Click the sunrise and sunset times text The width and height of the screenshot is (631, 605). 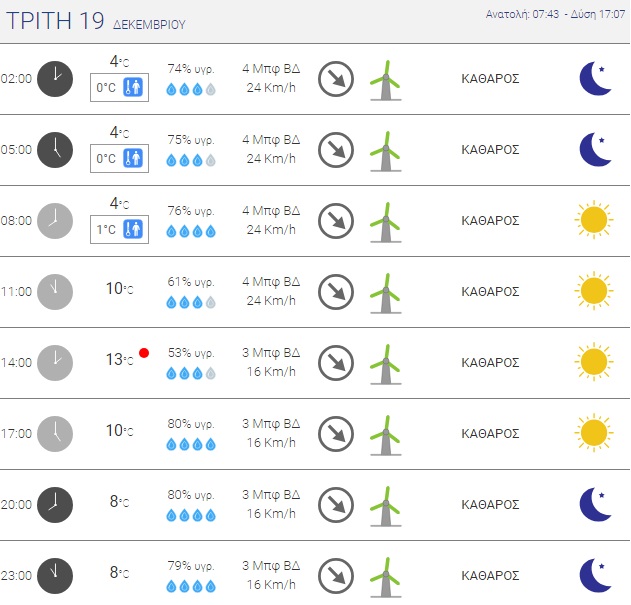pos(555,15)
